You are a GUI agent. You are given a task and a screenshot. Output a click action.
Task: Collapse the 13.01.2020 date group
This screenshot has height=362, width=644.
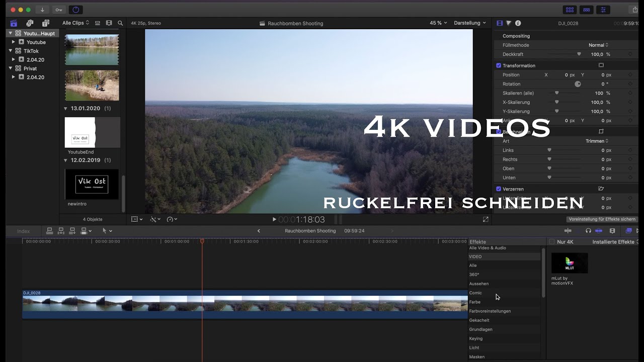(65, 108)
